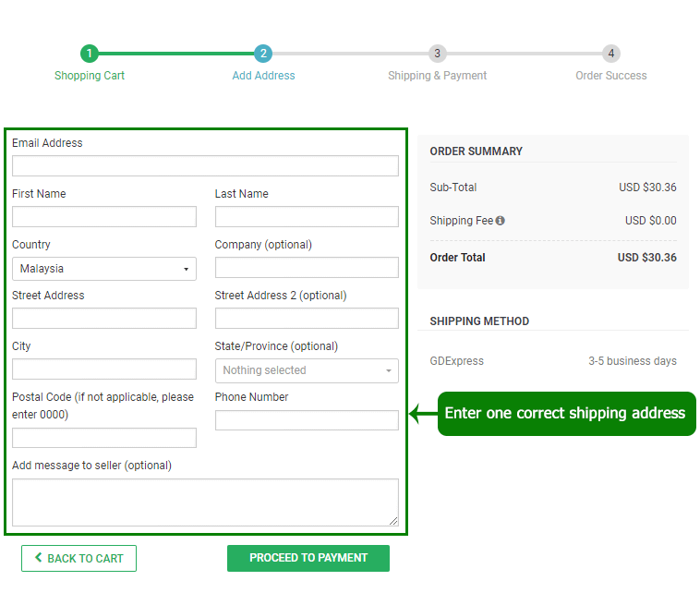The height and width of the screenshot is (593, 700).
Task: Click the Postal Code input field
Action: [104, 438]
